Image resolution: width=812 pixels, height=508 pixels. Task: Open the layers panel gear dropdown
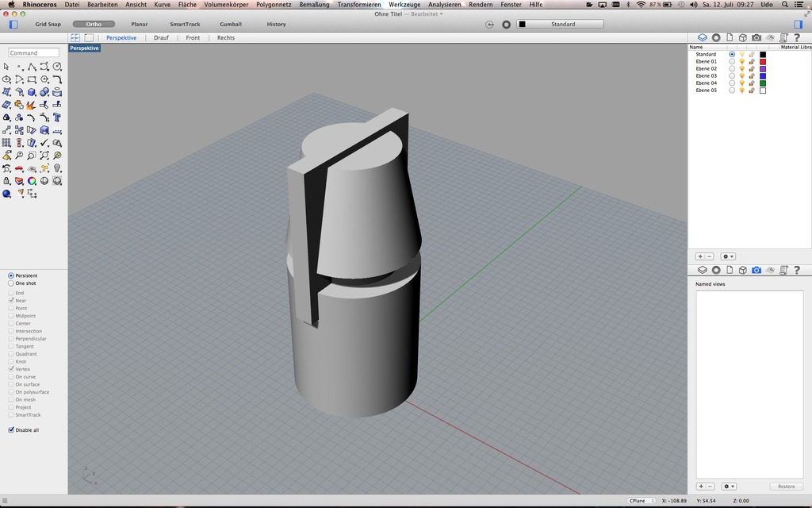728,256
